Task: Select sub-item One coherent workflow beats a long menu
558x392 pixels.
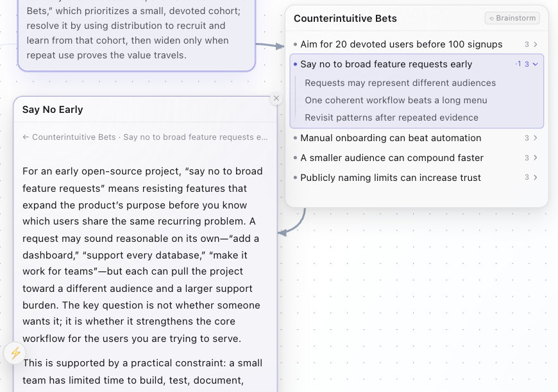Action: (396, 100)
